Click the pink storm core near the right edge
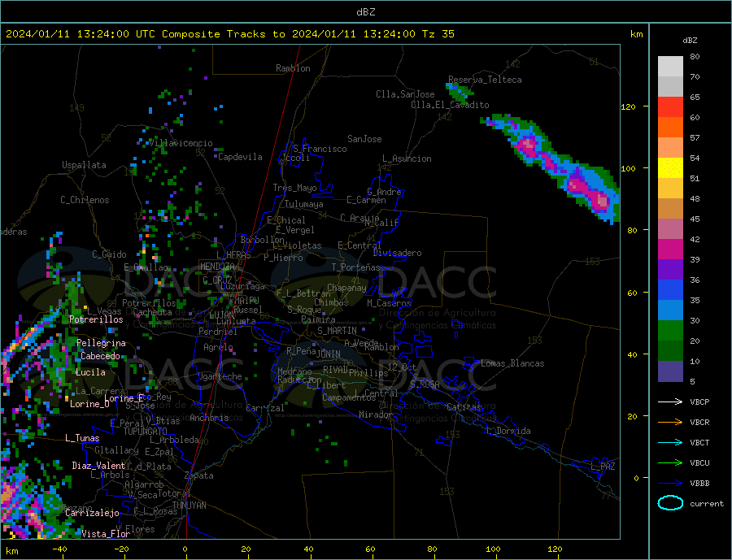Screen dimensions: 732x560 click(603, 201)
